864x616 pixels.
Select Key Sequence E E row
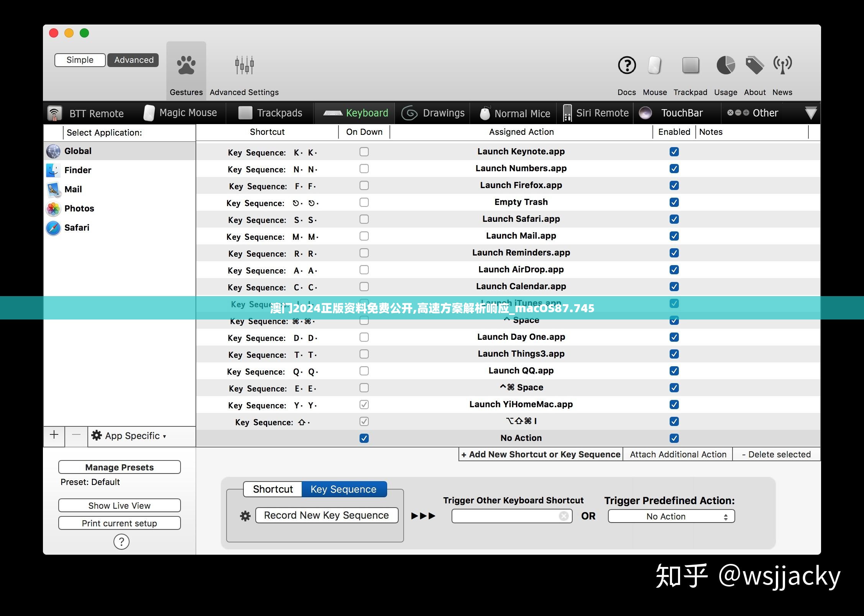coord(508,388)
